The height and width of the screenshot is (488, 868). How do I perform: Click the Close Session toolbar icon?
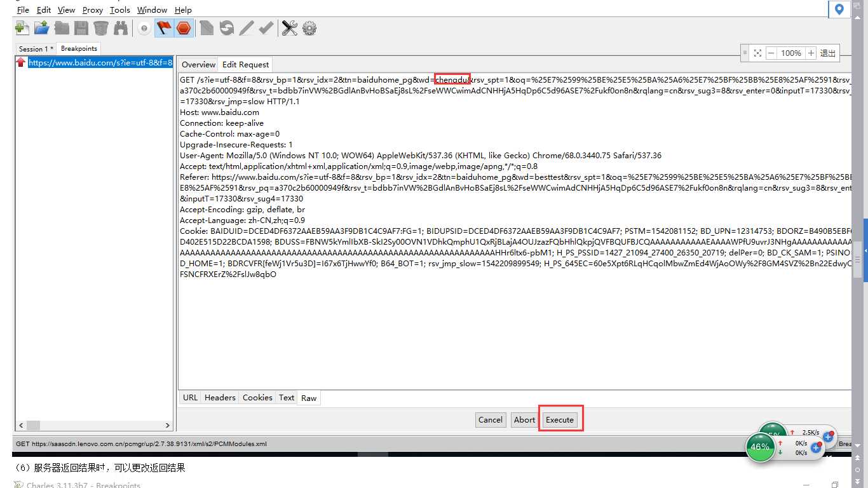click(62, 28)
